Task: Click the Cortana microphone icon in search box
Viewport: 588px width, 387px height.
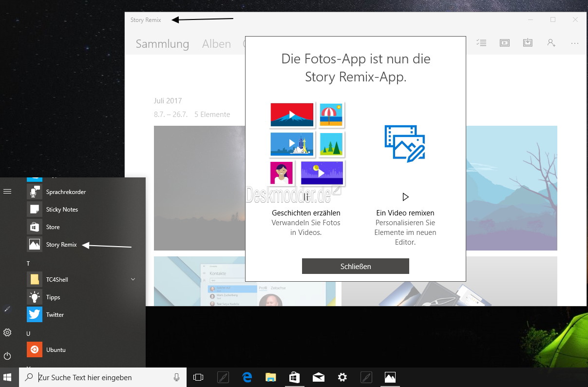Action: click(176, 377)
